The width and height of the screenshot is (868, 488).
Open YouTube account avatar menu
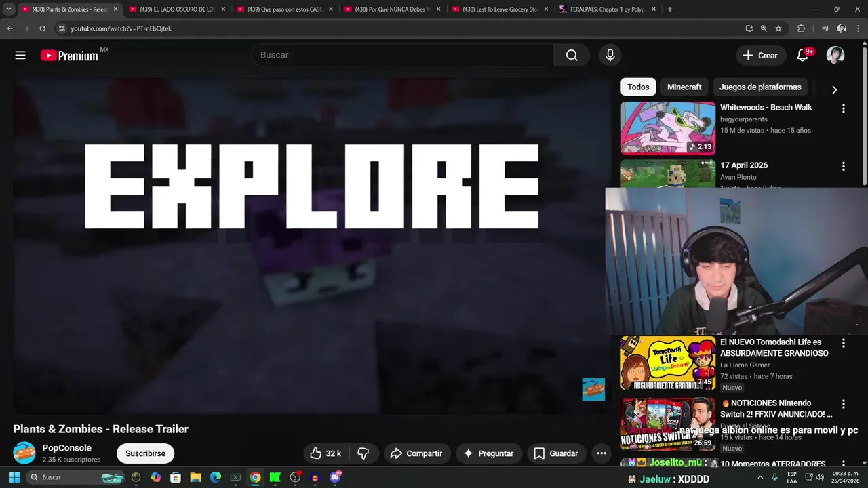pyautogui.click(x=835, y=56)
